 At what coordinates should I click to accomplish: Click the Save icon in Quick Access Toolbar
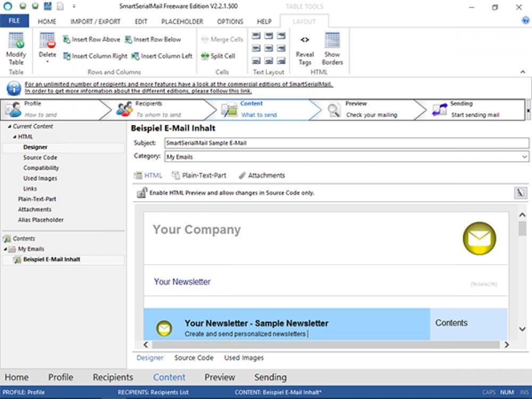tap(48, 6)
